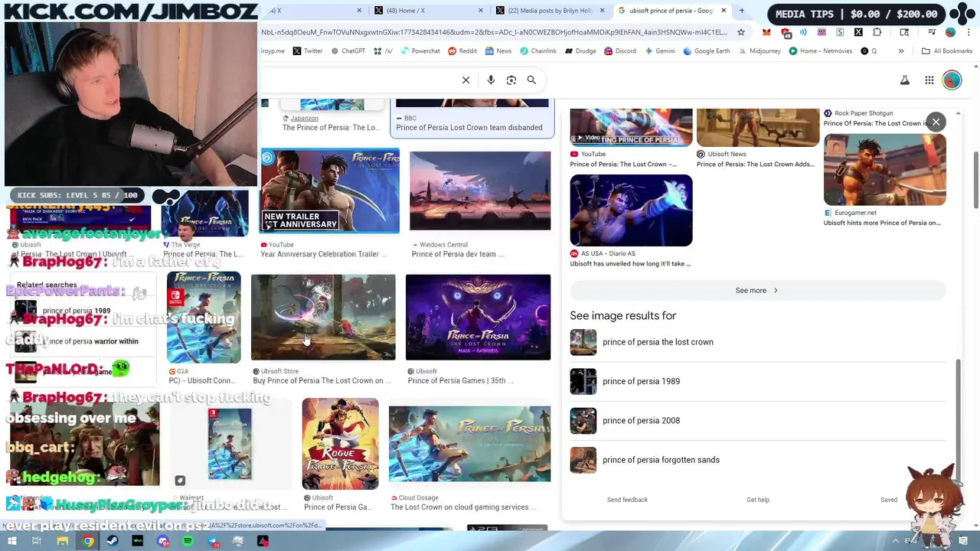Open the News bookmark
The width and height of the screenshot is (980, 551).
coord(498,51)
